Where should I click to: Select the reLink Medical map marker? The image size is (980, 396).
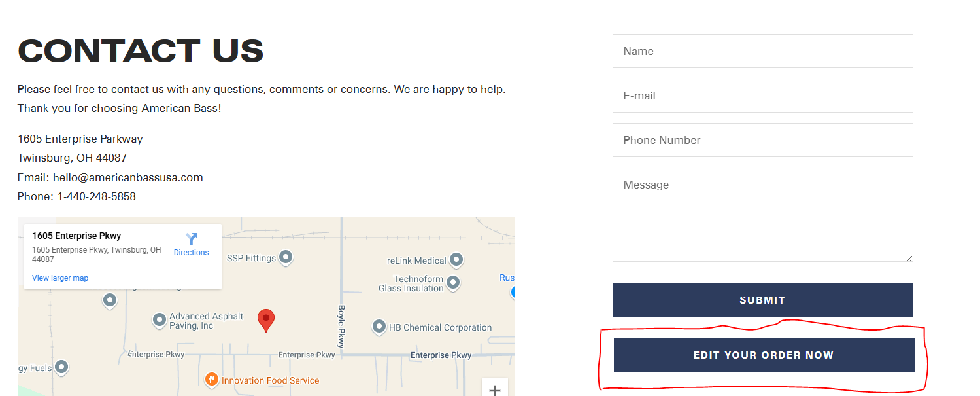pyautogui.click(x=456, y=260)
